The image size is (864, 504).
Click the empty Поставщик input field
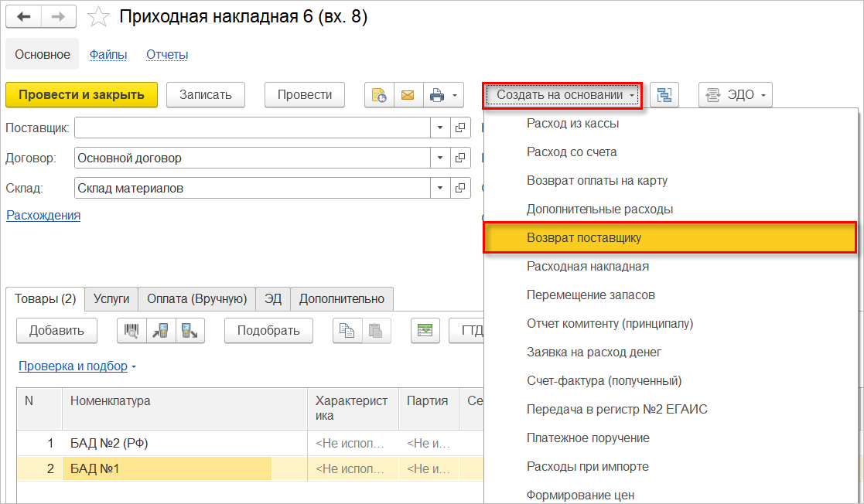point(252,128)
